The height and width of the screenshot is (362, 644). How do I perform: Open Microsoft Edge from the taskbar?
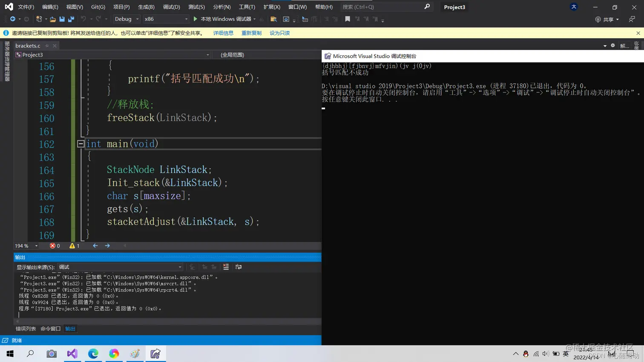tap(93, 353)
